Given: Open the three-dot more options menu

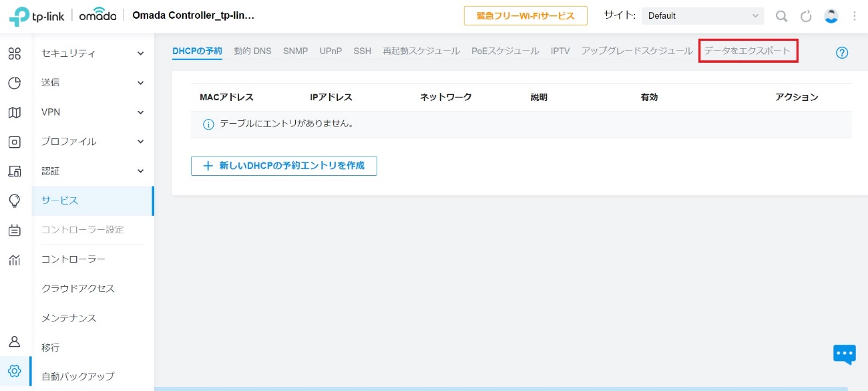Looking at the screenshot, I should tap(855, 16).
